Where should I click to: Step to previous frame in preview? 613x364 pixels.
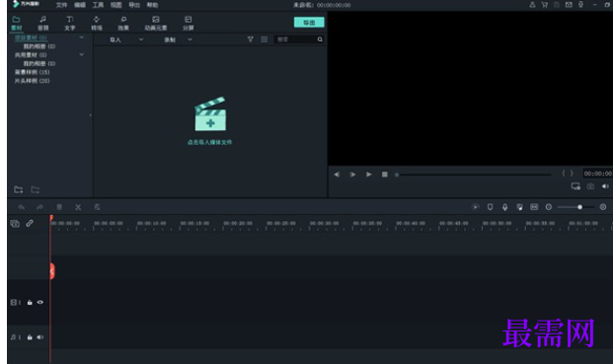[337, 175]
